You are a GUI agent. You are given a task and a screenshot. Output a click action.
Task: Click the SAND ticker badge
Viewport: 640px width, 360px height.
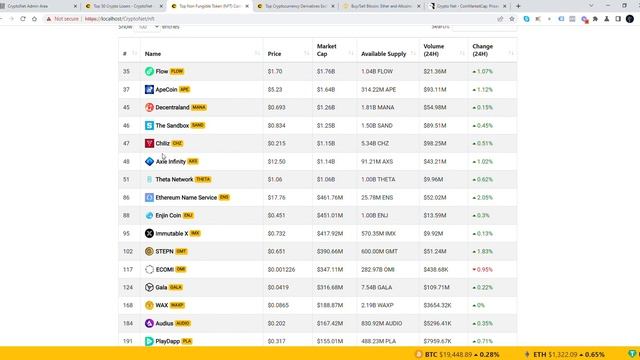pyautogui.click(x=198, y=125)
